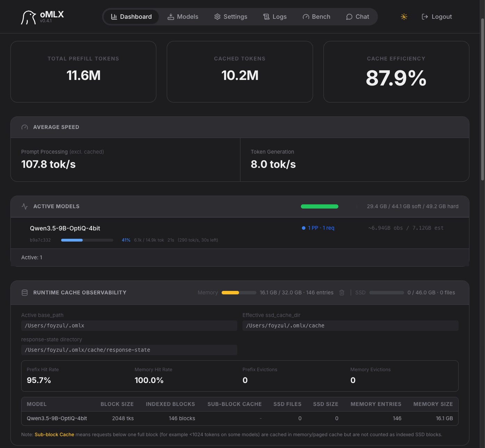Clear memory cache with trash icon
485x448 pixels.
click(342, 293)
